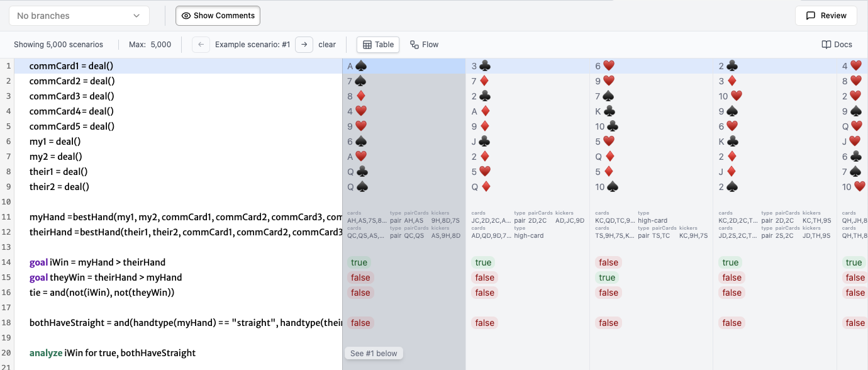Click the 8 of diamonds card in first column
Image resolution: width=868 pixels, height=370 pixels.
356,96
